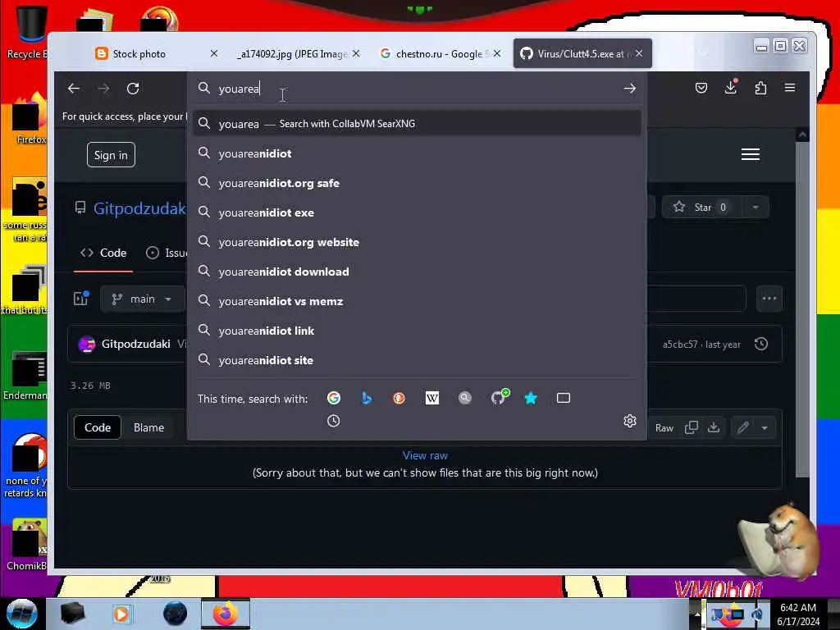Screen dimensions: 840x630
Task: Switch to the Stock photo tab
Action: [138, 53]
